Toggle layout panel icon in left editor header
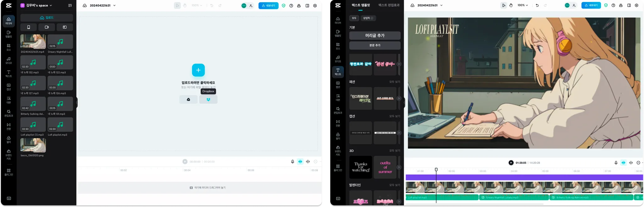This screenshot has width=644, height=207. pyautogui.click(x=307, y=6)
